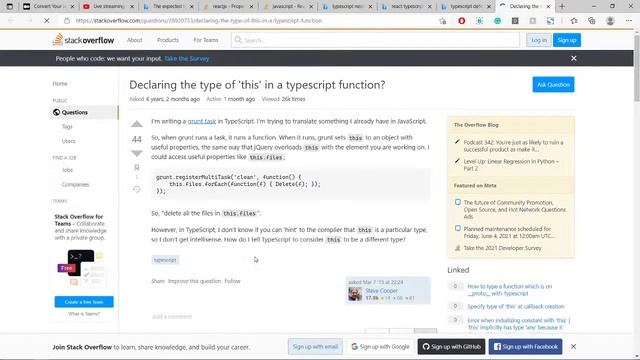Open Companies in sidebar
Viewport: 640px width, 360px height.
pyautogui.click(x=75, y=184)
